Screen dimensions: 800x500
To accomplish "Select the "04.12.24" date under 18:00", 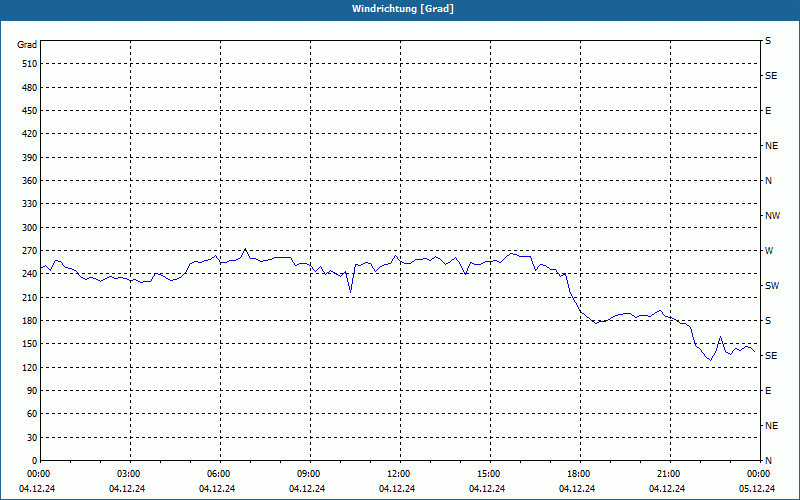I will click(577, 489).
